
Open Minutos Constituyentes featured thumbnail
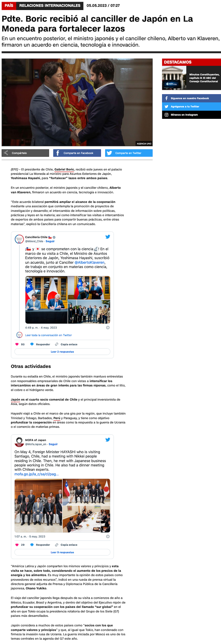[x=174, y=78]
